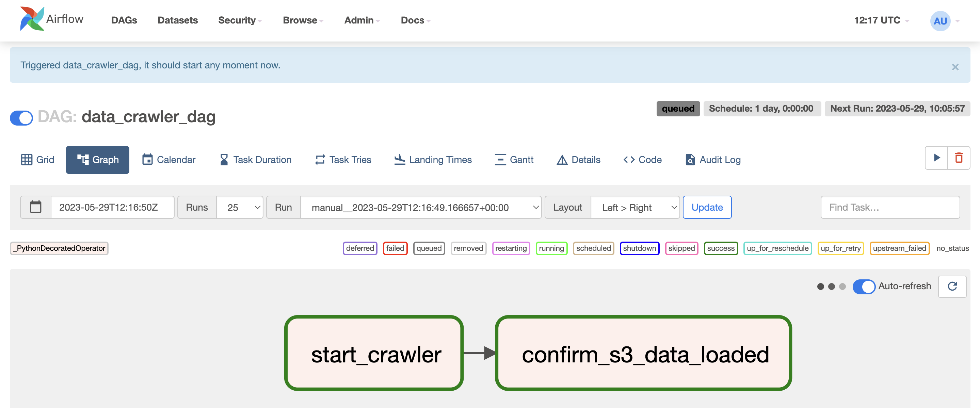Dismiss the triggered notification banner

pyautogui.click(x=955, y=67)
